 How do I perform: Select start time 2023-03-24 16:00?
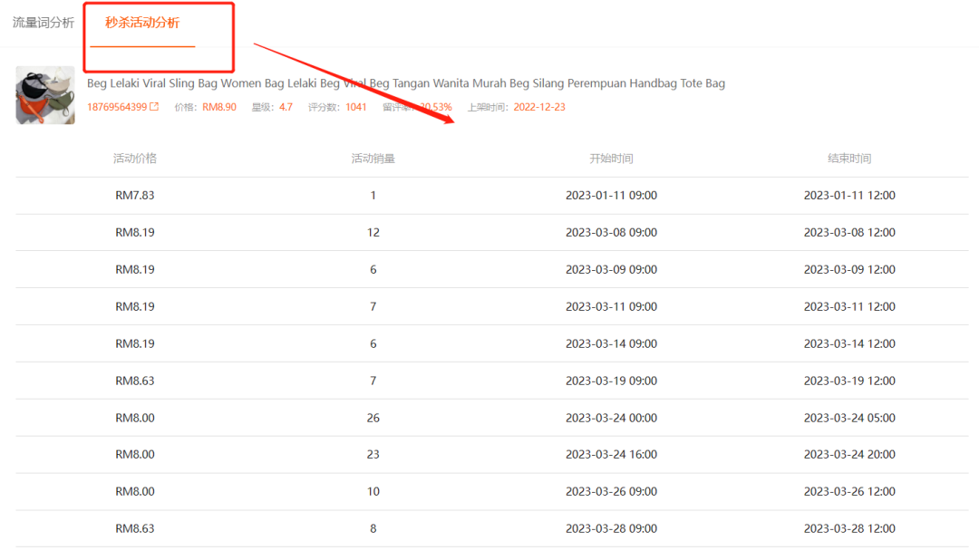click(x=611, y=455)
